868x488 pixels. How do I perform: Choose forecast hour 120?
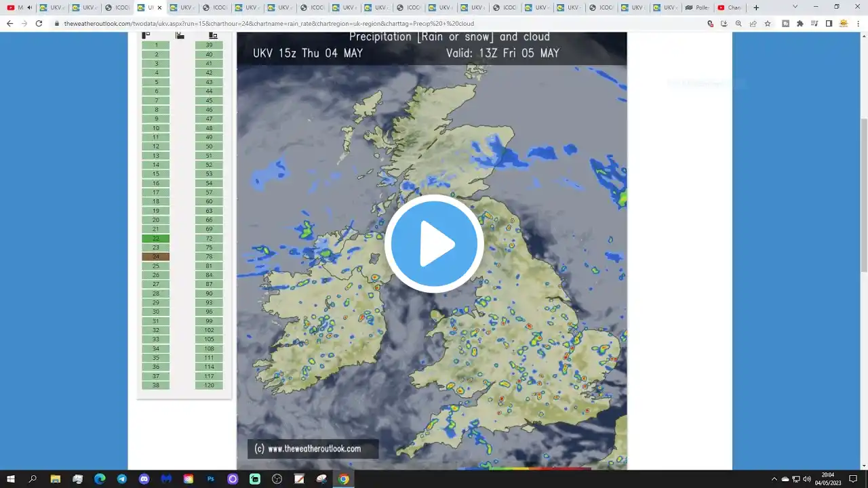(x=209, y=385)
